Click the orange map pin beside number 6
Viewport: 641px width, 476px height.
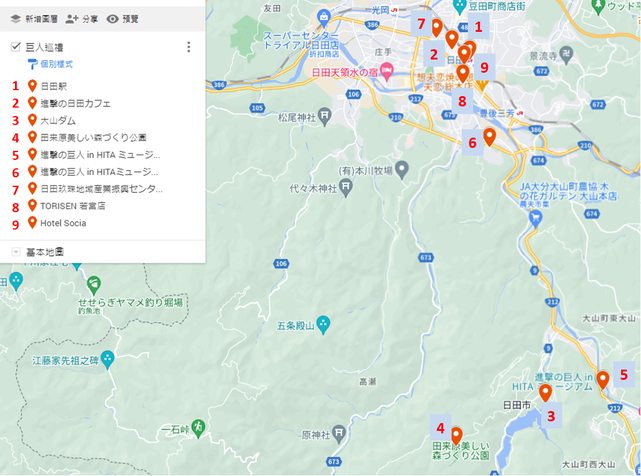[x=489, y=137]
